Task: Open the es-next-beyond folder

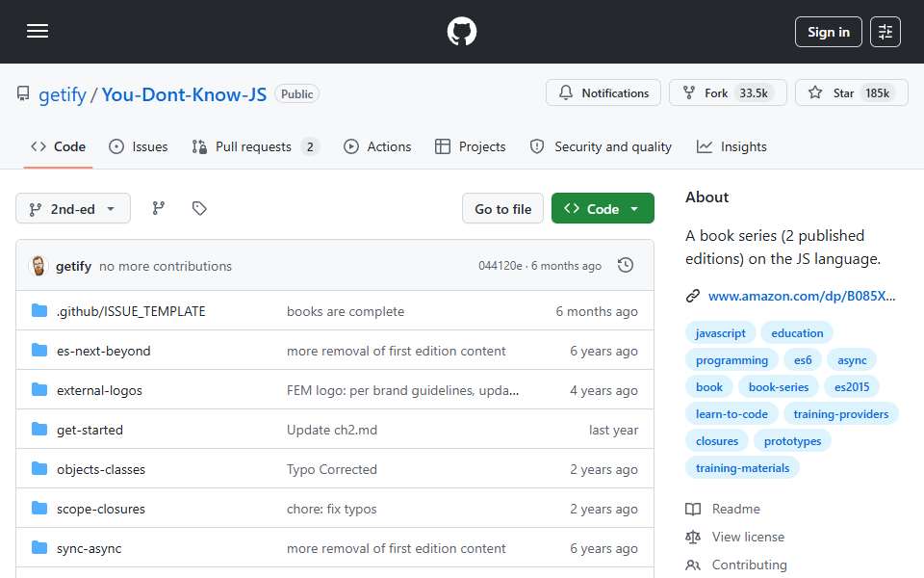Action: click(x=104, y=351)
